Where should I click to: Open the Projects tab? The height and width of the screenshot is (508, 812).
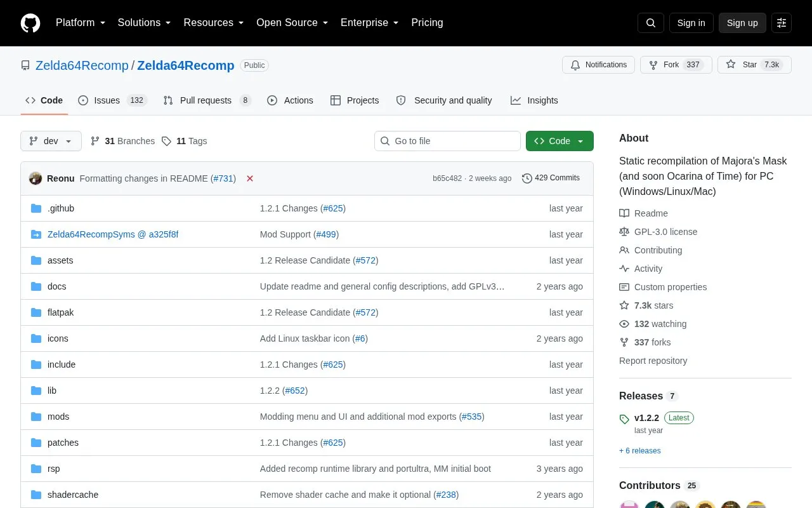(x=355, y=100)
